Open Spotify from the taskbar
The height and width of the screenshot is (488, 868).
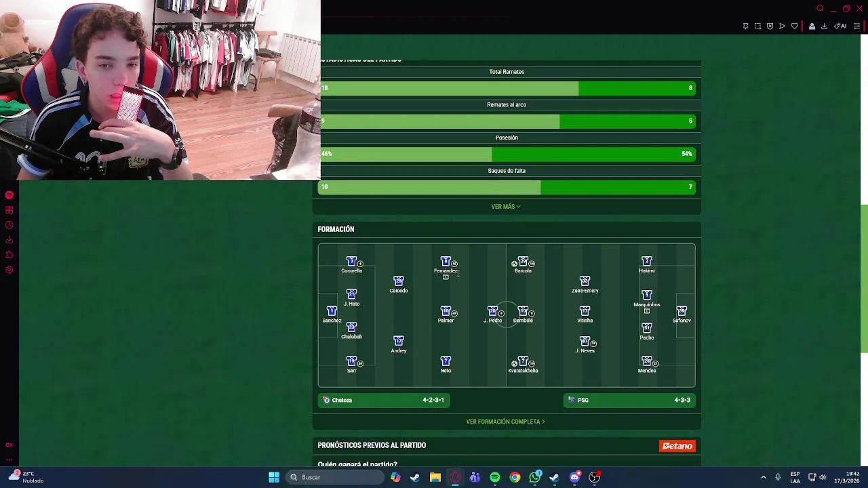pyautogui.click(x=495, y=477)
